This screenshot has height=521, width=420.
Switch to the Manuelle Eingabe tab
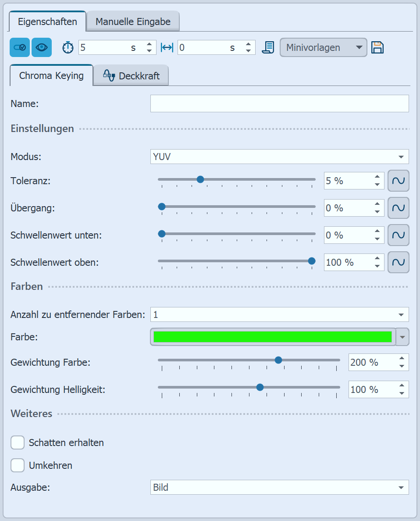tap(133, 21)
